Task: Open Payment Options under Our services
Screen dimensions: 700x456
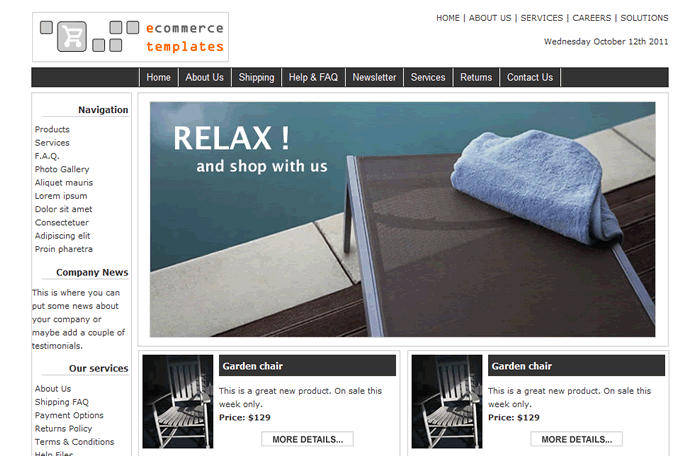Action: (69, 415)
